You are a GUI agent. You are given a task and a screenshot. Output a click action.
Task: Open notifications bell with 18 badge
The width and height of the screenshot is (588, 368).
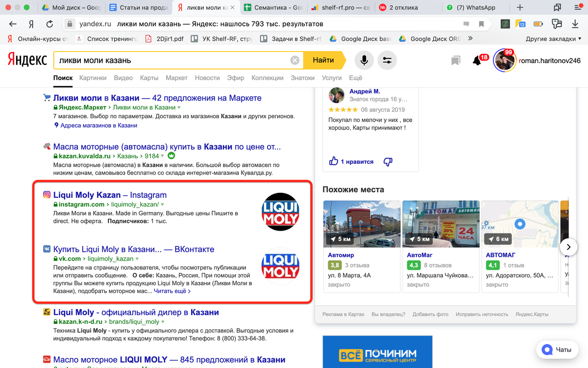click(x=477, y=60)
